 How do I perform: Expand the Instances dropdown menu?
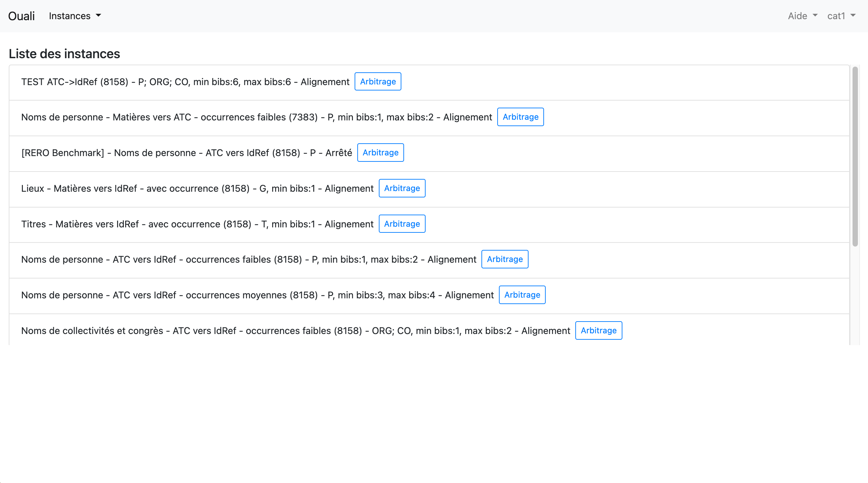click(x=75, y=16)
